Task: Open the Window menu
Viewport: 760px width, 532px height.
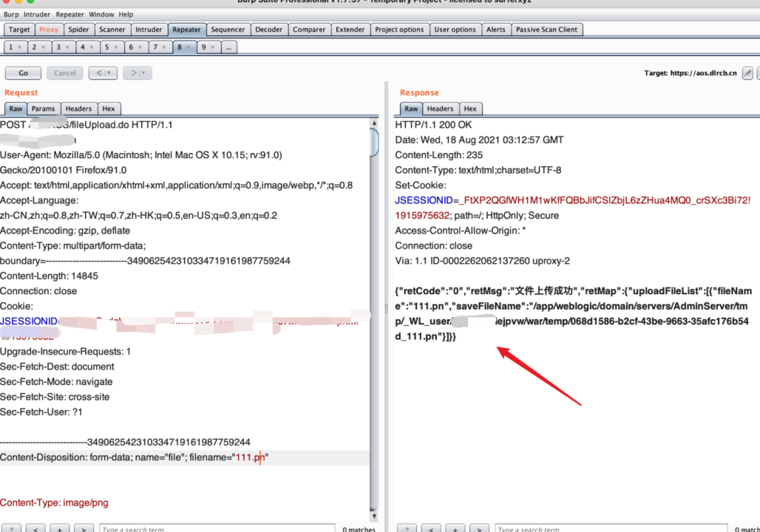Action: [x=101, y=15]
